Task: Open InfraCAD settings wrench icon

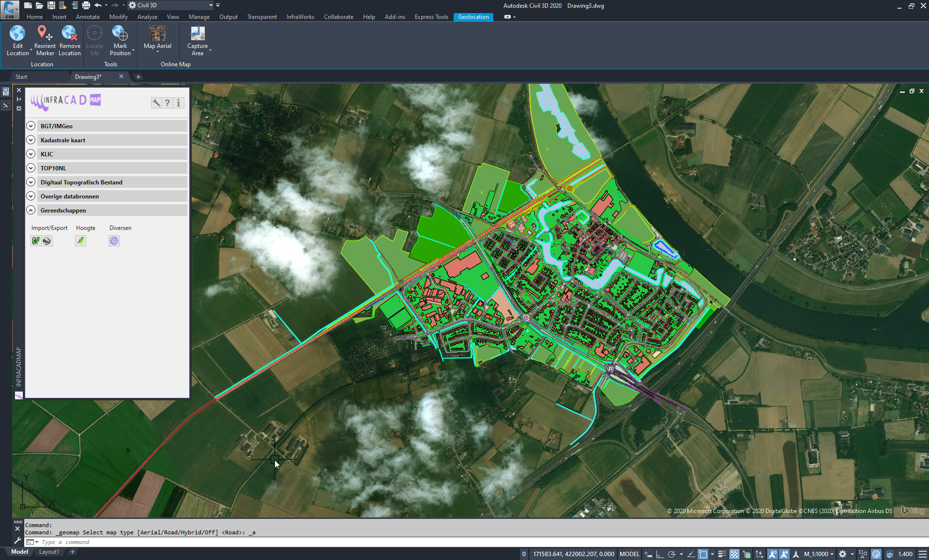Action: click(x=156, y=103)
